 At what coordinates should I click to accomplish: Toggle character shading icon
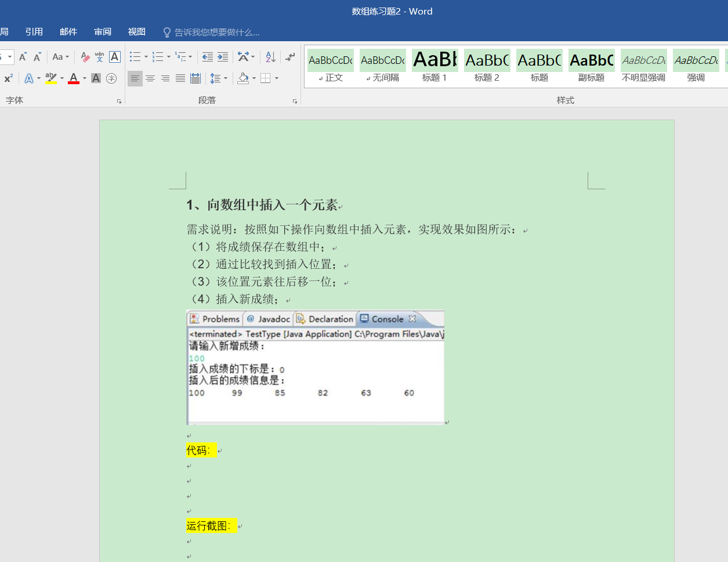point(96,78)
